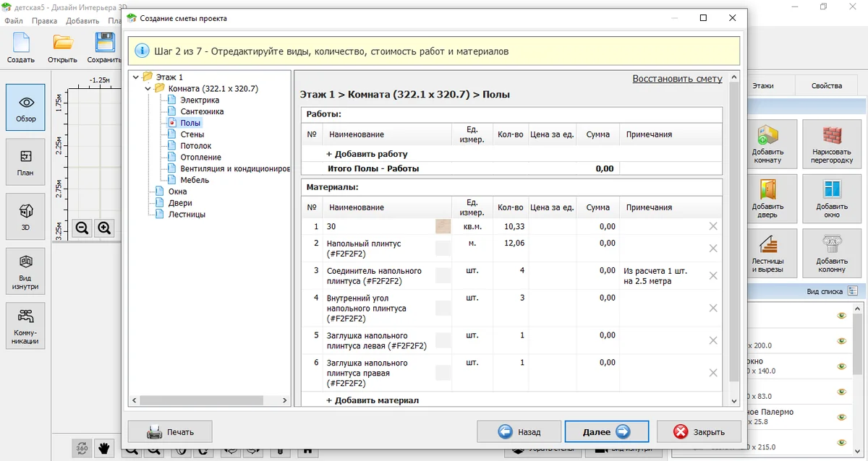The width and height of the screenshot is (868, 461).
Task: Click the Восстановить смету link
Action: pos(677,79)
